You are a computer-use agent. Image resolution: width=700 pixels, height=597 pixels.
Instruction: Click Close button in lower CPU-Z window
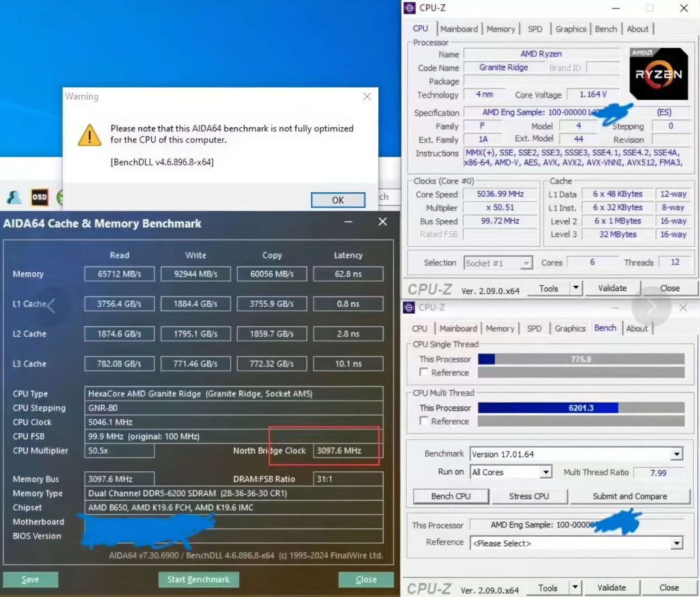coord(669,587)
